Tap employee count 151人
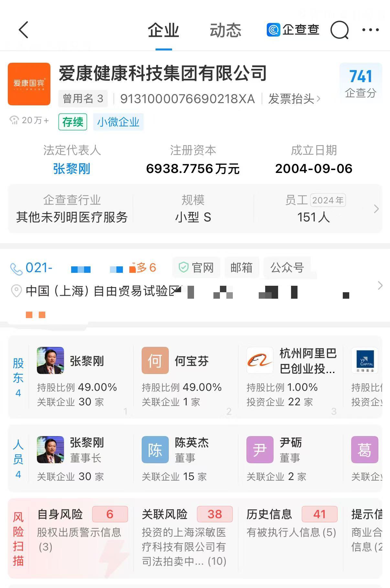The image size is (390, 588). point(313,217)
